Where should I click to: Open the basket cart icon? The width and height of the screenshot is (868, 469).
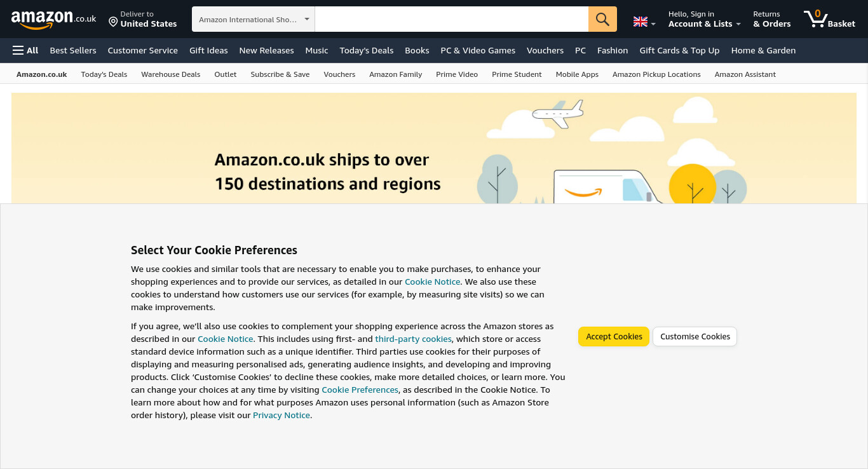point(829,19)
